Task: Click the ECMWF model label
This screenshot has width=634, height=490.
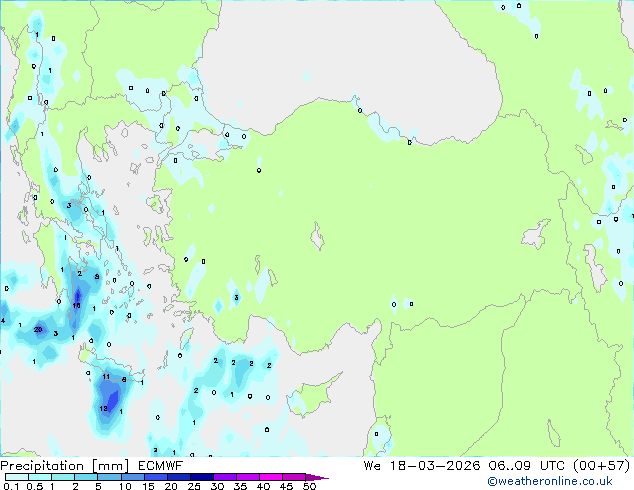Action: coord(161,466)
